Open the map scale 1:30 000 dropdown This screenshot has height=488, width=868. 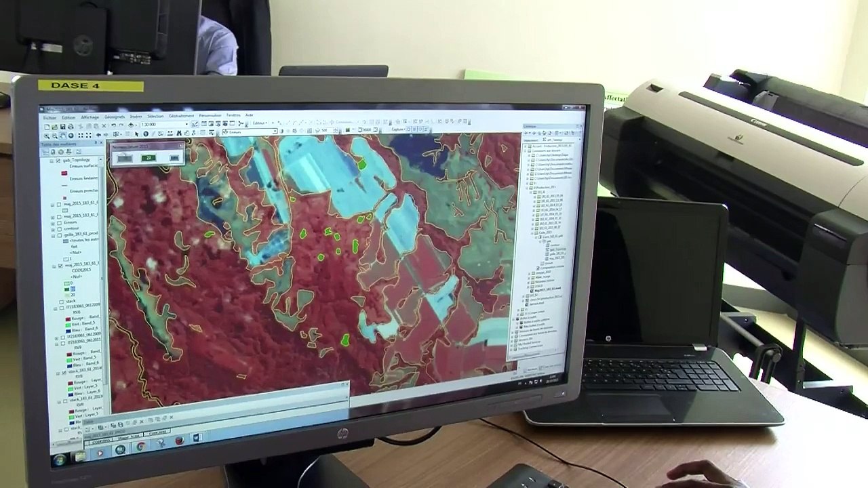click(x=186, y=124)
